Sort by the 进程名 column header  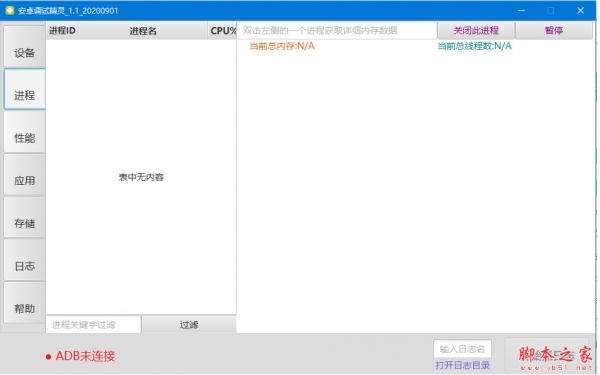click(143, 31)
